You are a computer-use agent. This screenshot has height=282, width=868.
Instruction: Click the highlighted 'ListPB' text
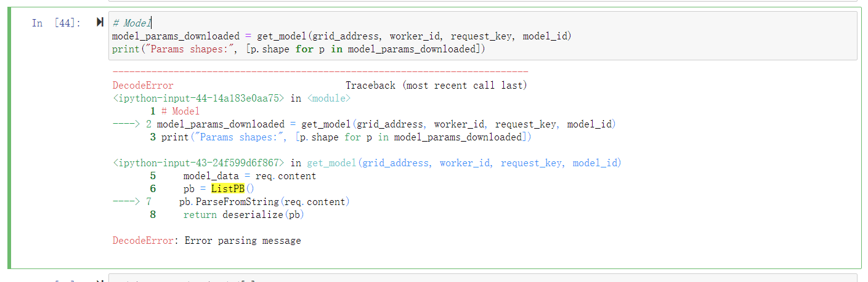(228, 189)
